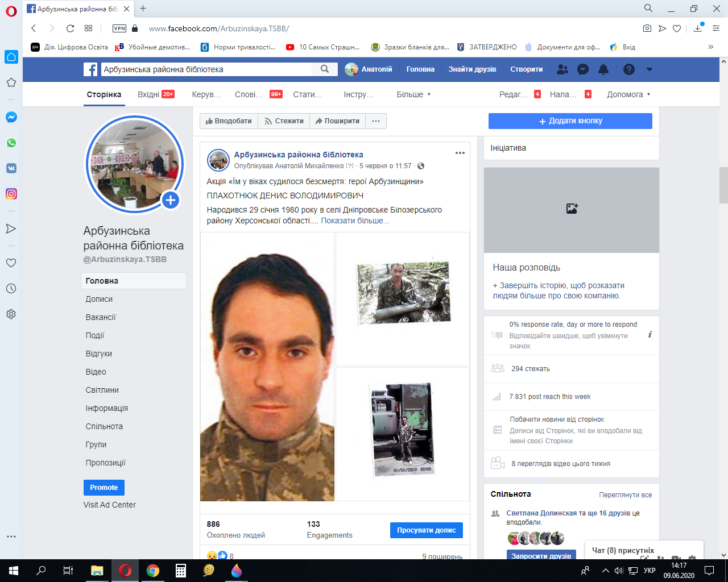
Task: Toggle the VPN badge in address bar
Action: (x=119, y=28)
